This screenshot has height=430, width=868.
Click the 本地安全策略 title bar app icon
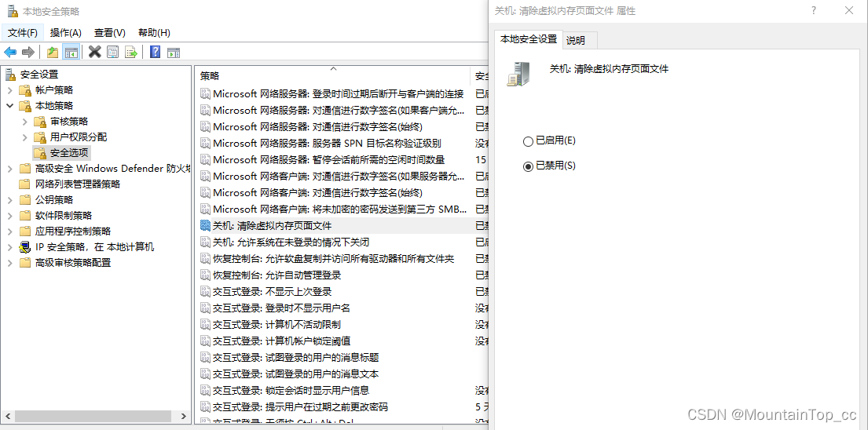[x=13, y=11]
